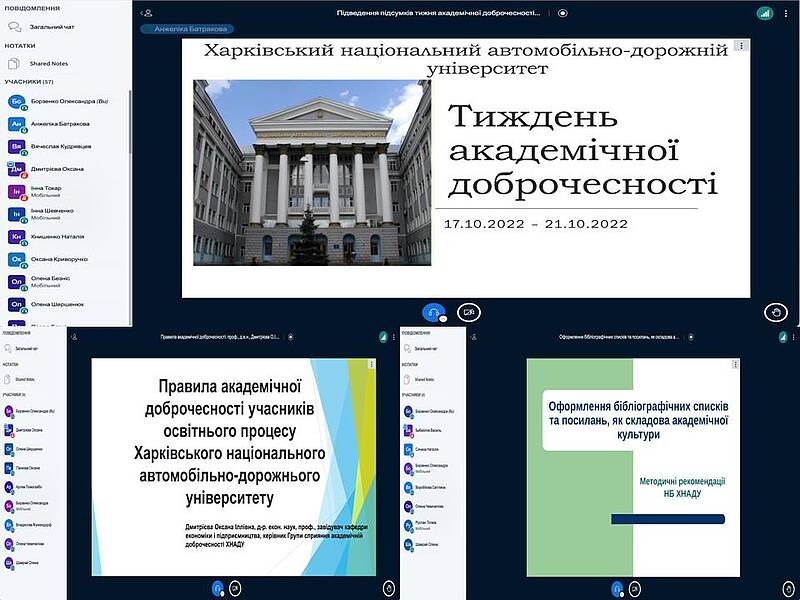Open connection status in the Правила академічної window
This screenshot has height=600, width=800.
coord(384,337)
